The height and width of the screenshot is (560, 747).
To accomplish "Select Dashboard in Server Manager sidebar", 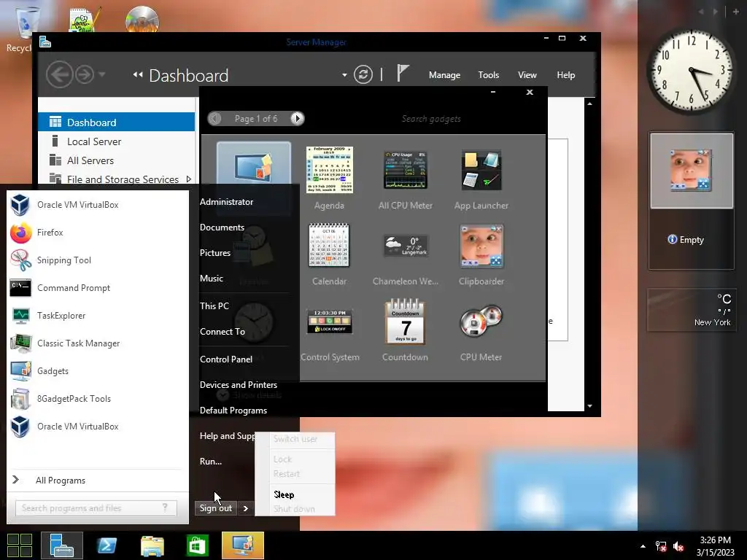I will click(116, 122).
